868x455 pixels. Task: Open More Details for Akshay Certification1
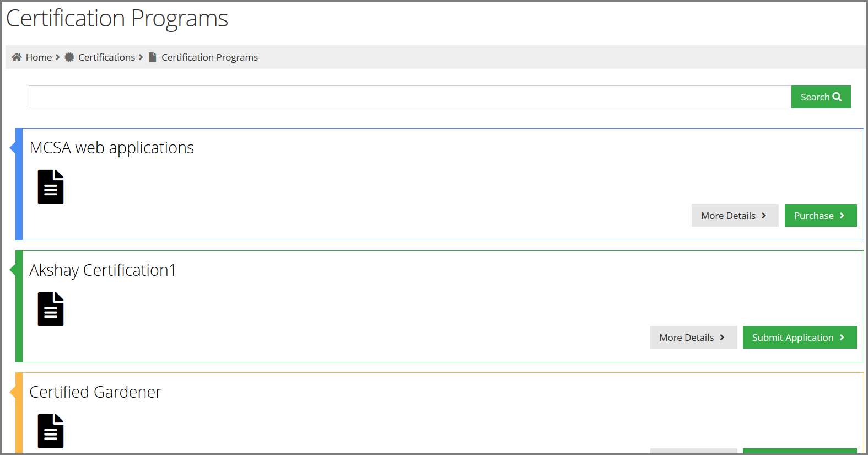(x=694, y=338)
